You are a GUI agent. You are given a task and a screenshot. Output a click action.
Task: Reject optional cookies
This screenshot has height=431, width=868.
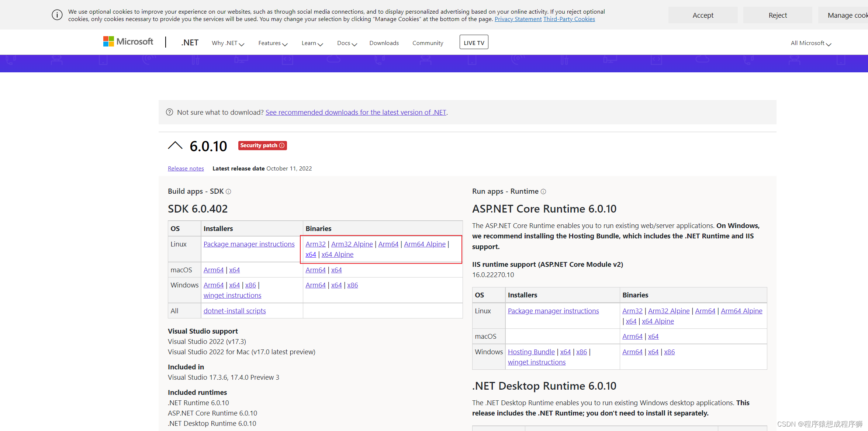[777, 15]
